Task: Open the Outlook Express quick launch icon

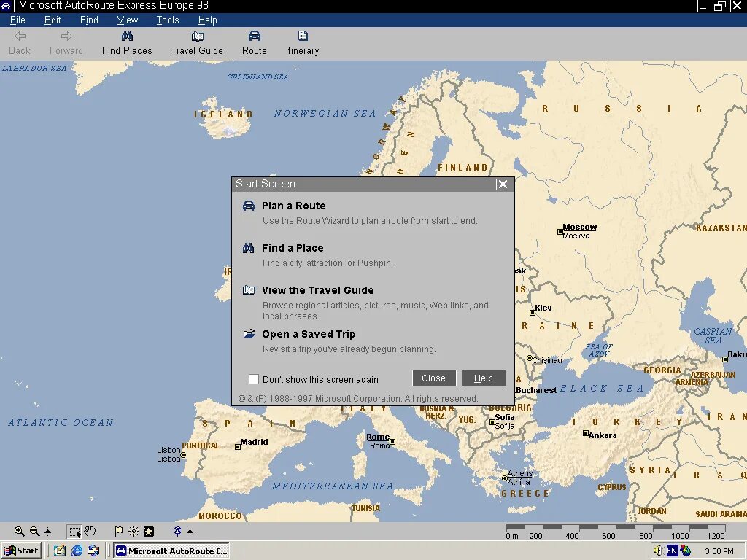Action: coord(94,551)
